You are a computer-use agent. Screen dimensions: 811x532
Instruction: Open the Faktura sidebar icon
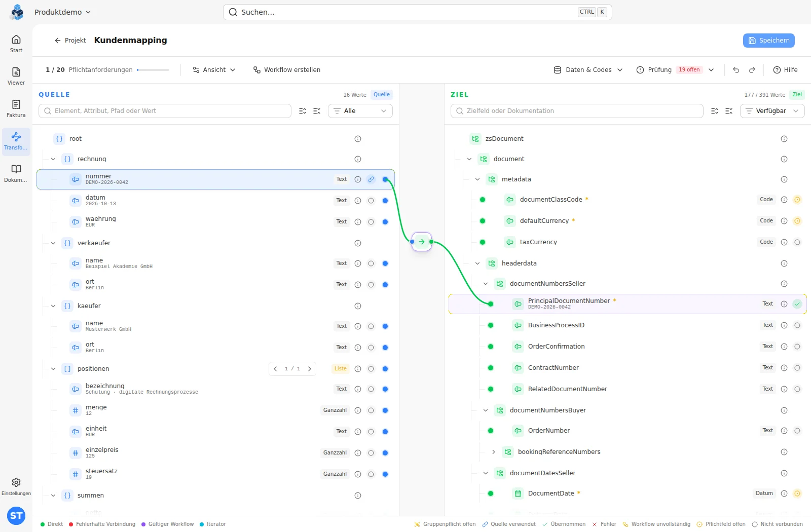[16, 108]
